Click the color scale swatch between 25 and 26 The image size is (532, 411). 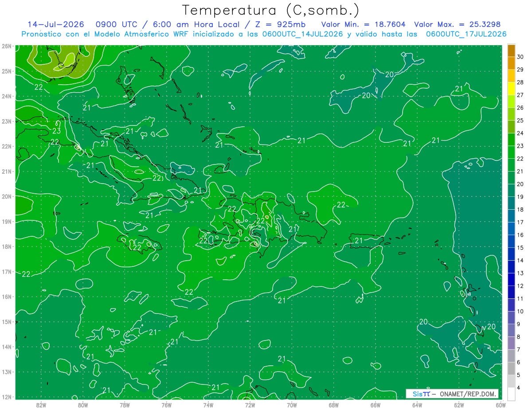511,114
